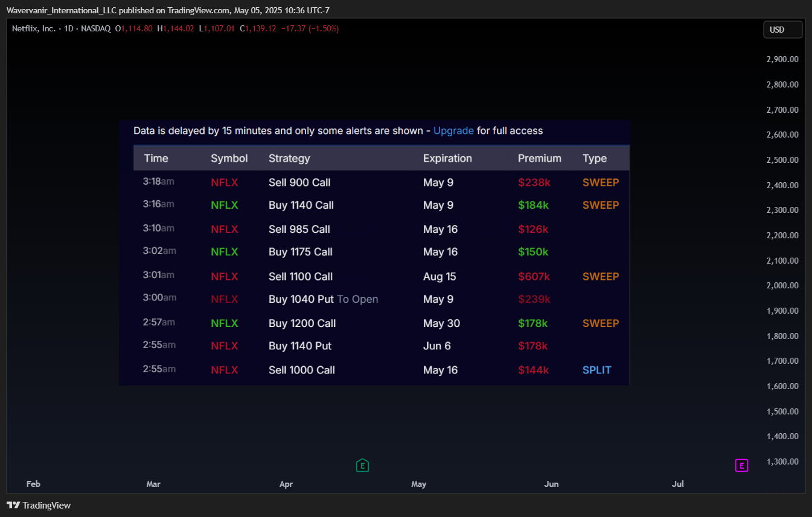Click the Sell 900 Call strategy
This screenshot has height=517, width=812.
click(x=299, y=182)
